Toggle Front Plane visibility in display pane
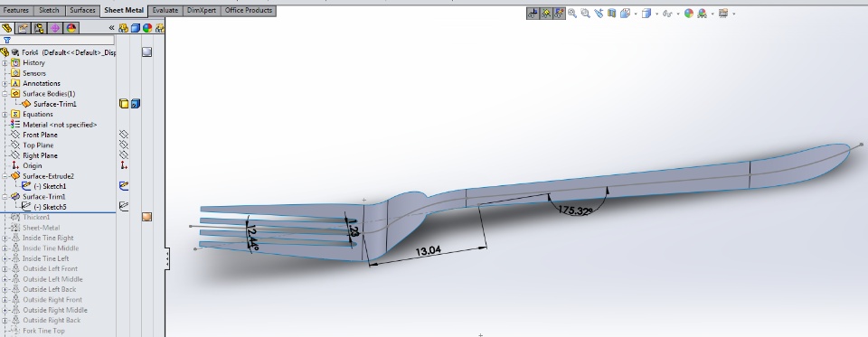Screen dimensions: 868x337 [124, 135]
